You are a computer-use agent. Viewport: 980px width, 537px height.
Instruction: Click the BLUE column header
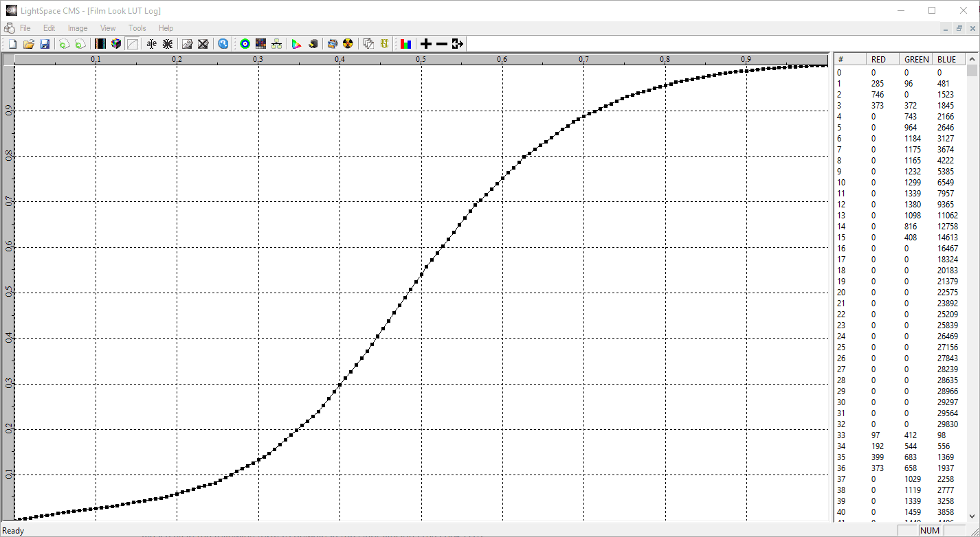(x=946, y=60)
